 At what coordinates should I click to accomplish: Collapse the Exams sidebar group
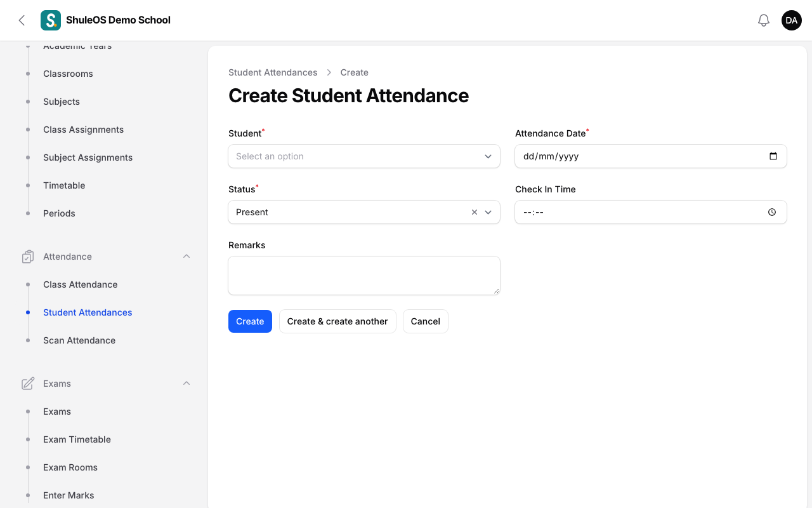coord(187,384)
